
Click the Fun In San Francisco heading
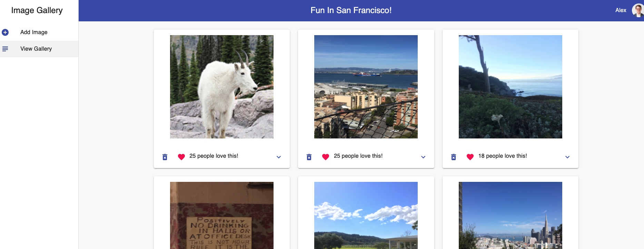(351, 10)
